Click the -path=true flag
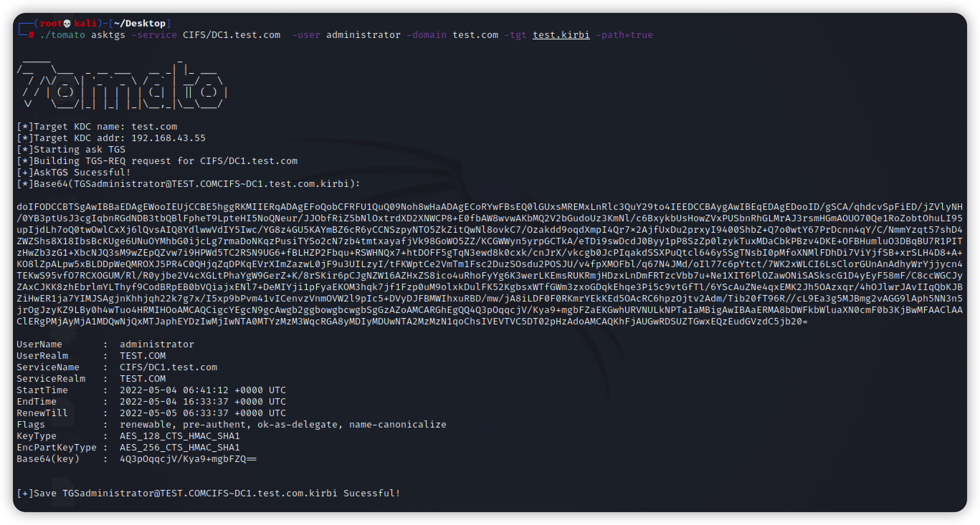This screenshot has width=980, height=525. 624,35
